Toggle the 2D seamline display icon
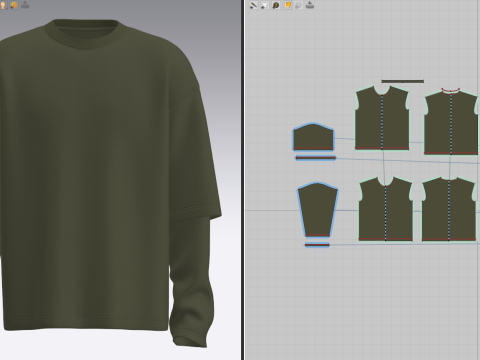 tap(254, 5)
